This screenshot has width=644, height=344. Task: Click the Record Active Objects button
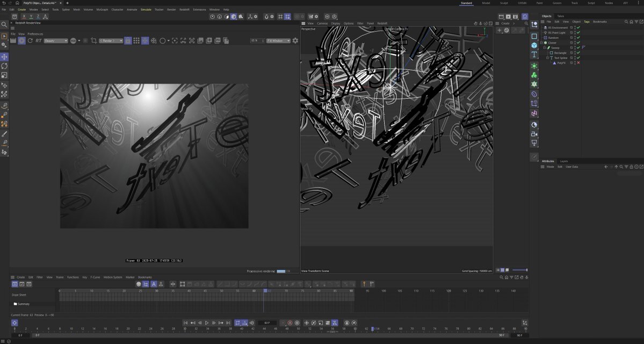click(283, 323)
